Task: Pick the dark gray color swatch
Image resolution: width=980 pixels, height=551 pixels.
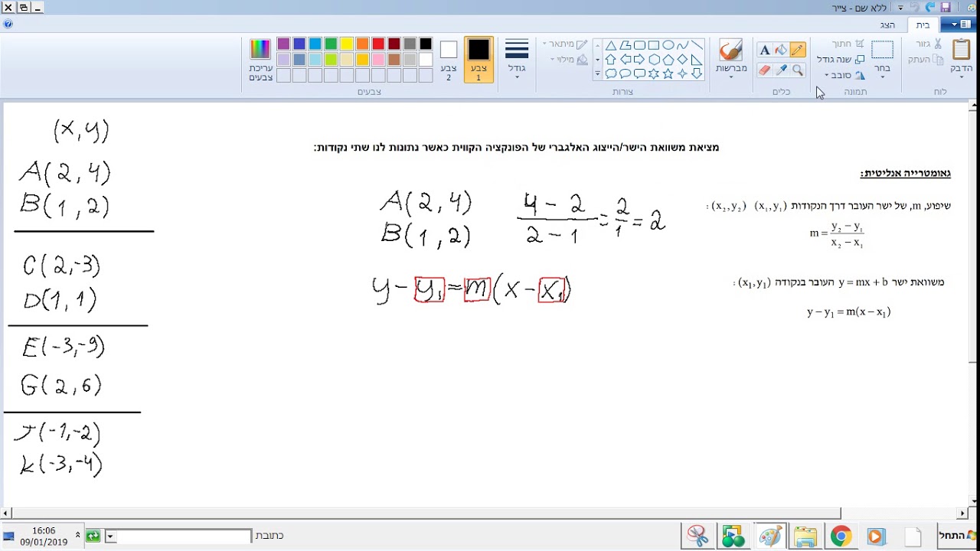Action: coord(410,44)
